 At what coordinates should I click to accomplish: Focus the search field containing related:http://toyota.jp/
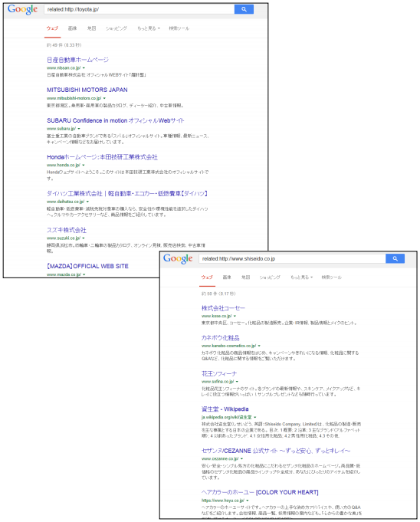139,9
